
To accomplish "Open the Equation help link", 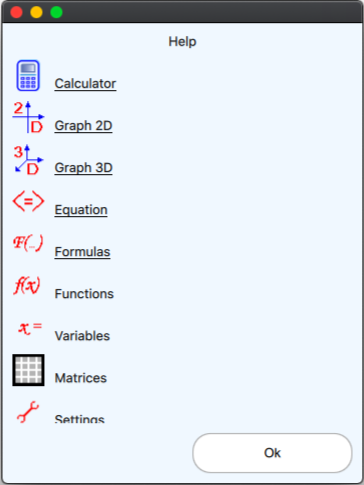I will coord(81,210).
